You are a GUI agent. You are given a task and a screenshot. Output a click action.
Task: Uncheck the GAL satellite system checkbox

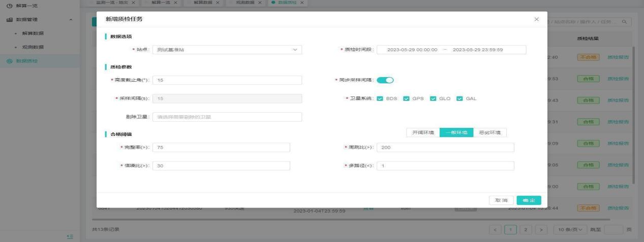(x=459, y=98)
